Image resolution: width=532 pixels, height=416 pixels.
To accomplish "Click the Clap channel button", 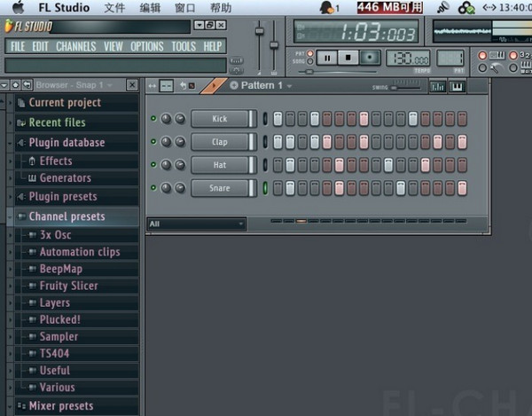I will [x=219, y=142].
